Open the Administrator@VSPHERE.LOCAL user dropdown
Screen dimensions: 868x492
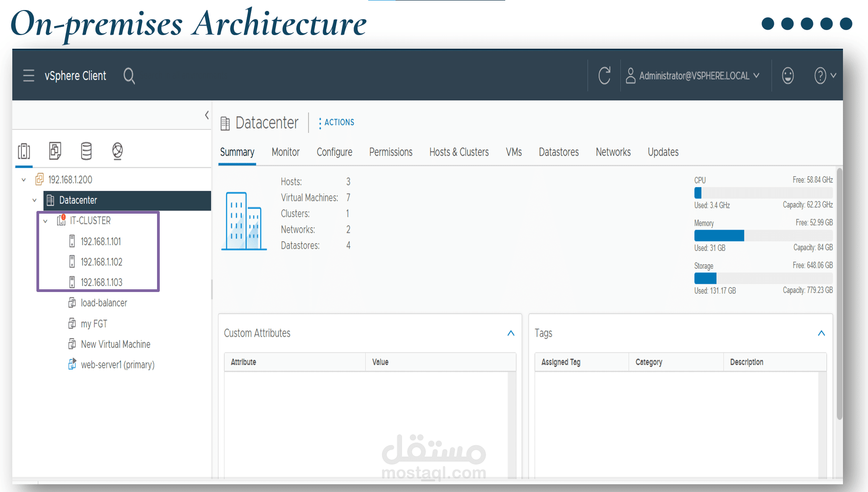(x=693, y=76)
